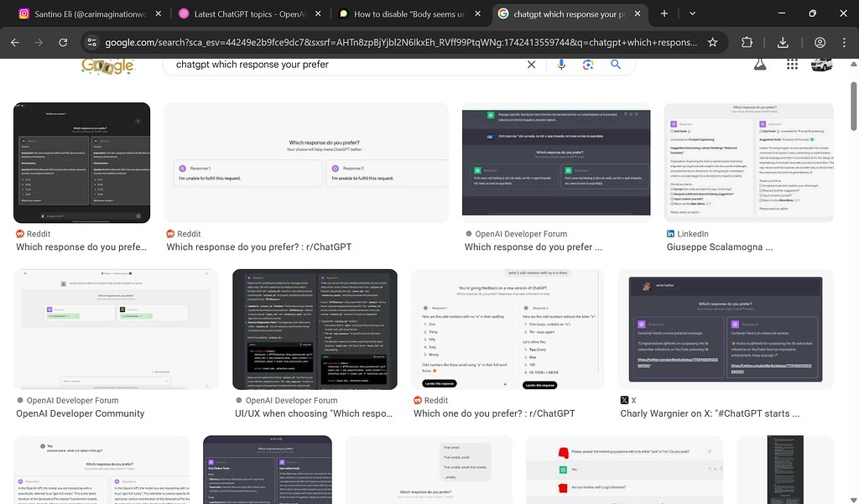Image resolution: width=859 pixels, height=504 pixels.
Task: Reload the page
Action: [x=63, y=41]
